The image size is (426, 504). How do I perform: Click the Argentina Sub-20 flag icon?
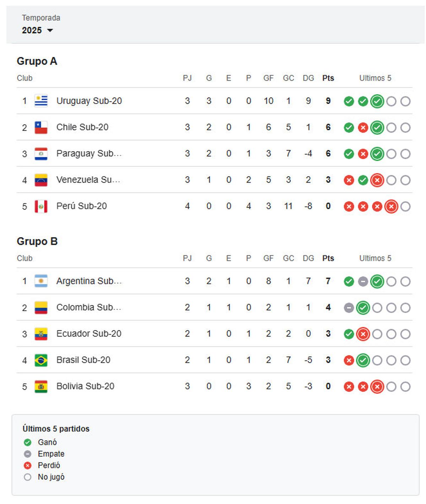click(x=41, y=281)
